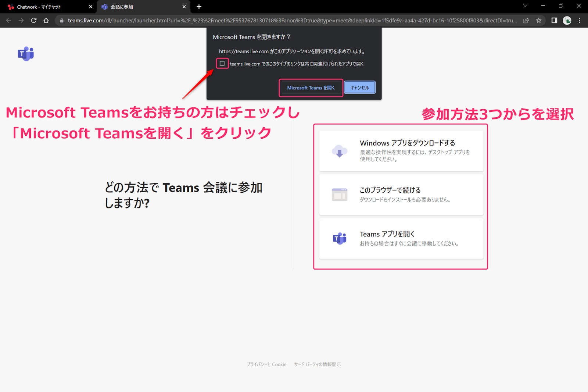
Task: Click the address bar URL field
Action: point(292,21)
